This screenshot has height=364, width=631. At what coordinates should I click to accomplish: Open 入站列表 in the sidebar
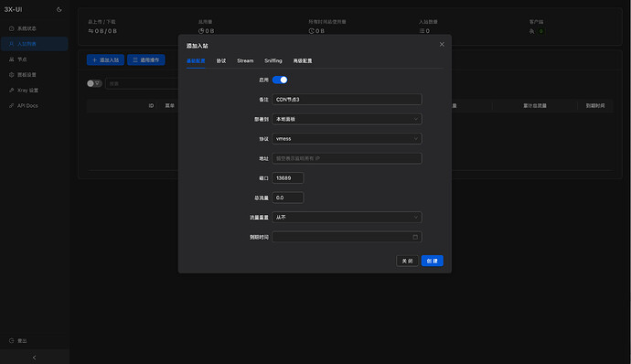34,44
